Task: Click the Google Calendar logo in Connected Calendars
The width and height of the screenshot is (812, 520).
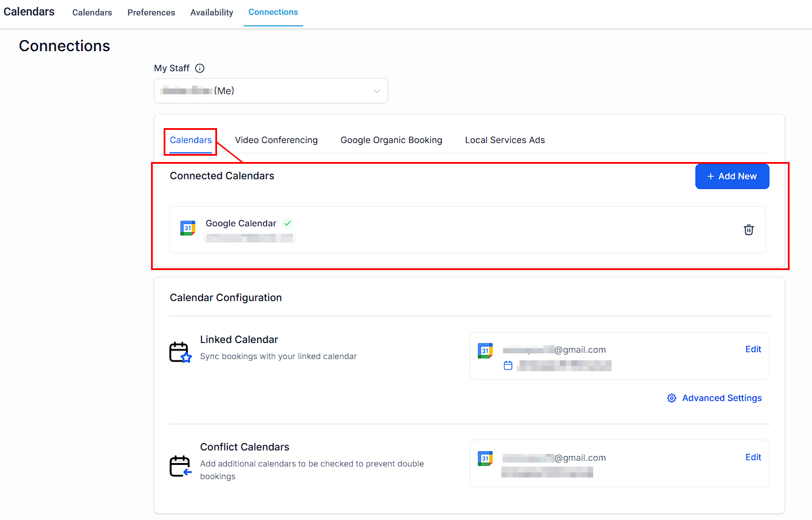Action: [x=188, y=228]
